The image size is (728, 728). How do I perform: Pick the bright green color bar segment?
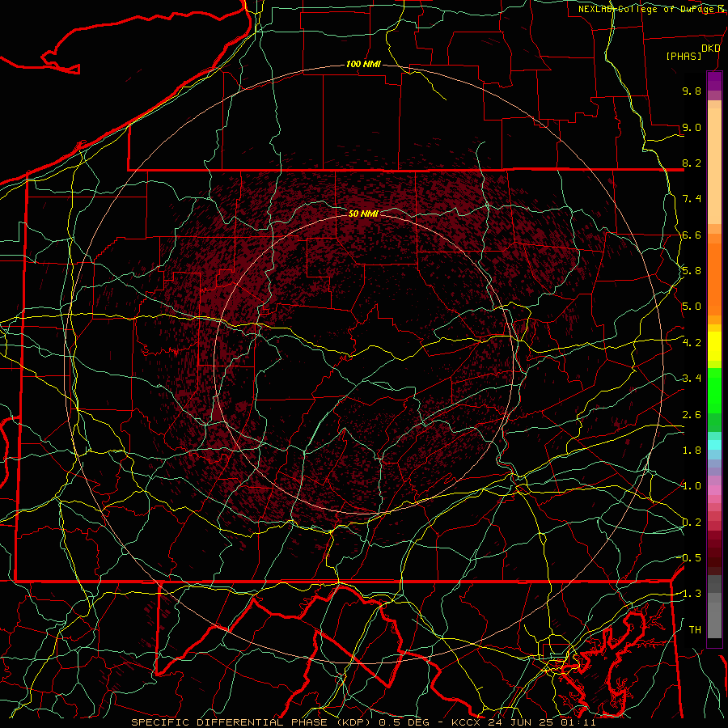[x=714, y=391]
